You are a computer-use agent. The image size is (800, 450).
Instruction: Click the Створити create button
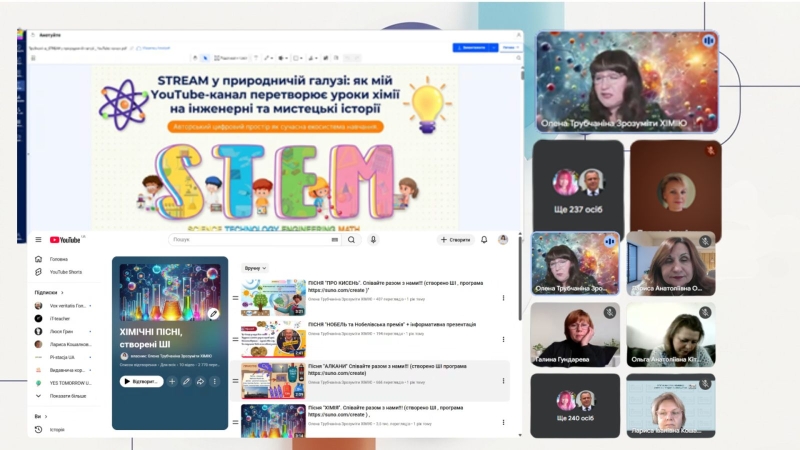456,240
